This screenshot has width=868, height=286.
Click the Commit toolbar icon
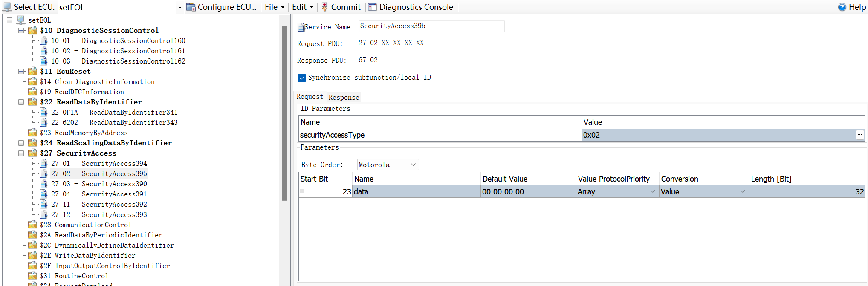coord(325,7)
